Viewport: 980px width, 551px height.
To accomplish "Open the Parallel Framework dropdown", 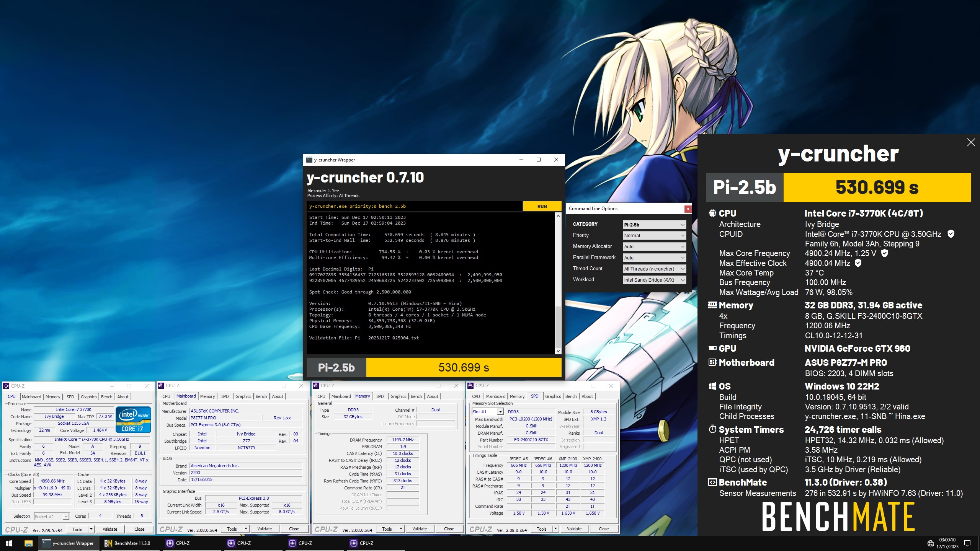I will [654, 258].
